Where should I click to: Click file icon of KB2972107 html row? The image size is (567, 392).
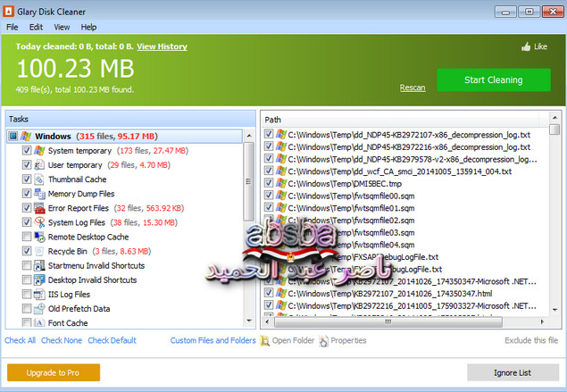pos(281,293)
